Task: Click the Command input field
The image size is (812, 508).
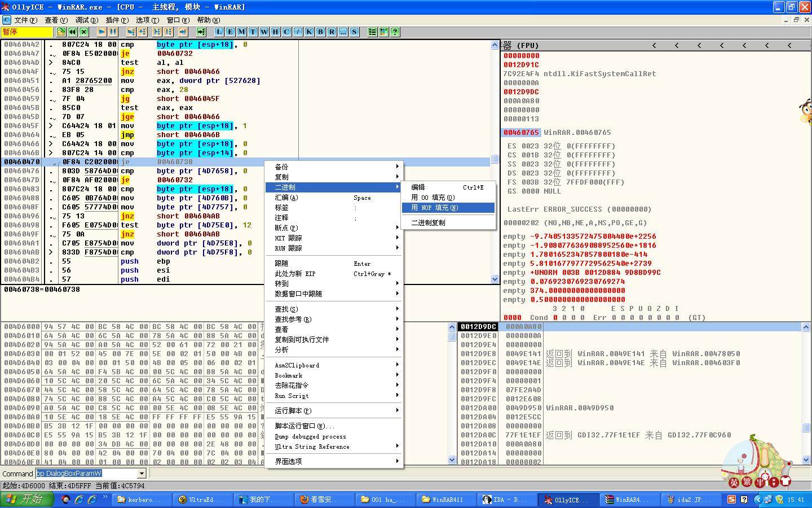Action: coord(85,474)
